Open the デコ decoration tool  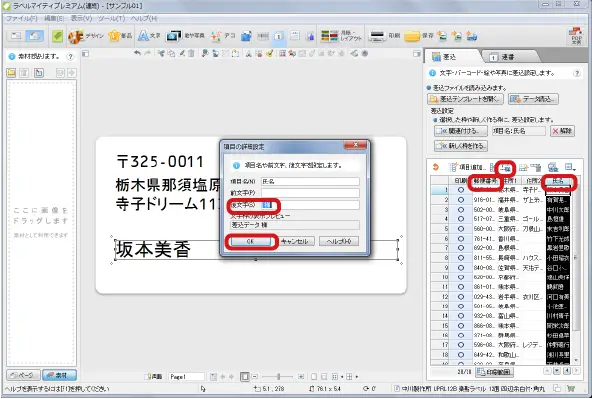223,36
